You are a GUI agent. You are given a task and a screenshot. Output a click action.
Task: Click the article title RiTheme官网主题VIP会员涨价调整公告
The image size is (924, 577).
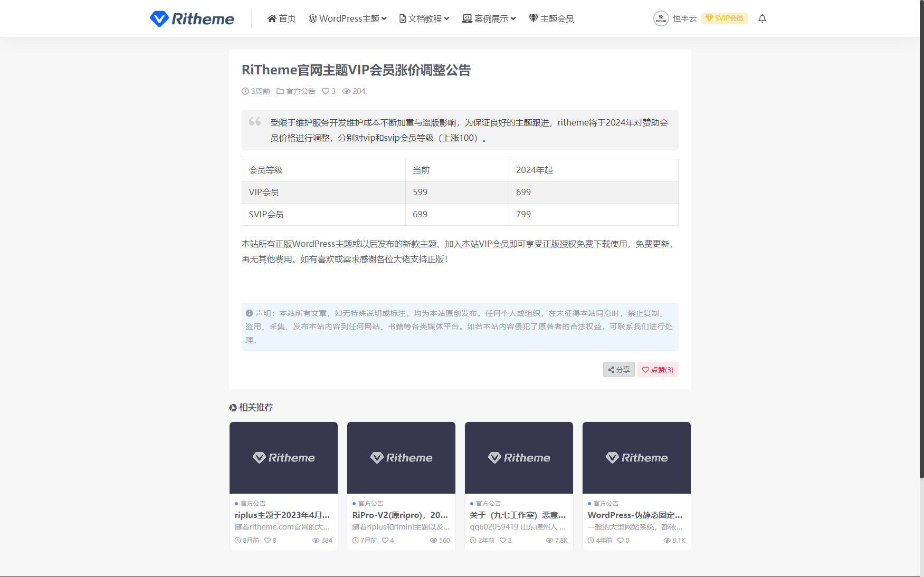(356, 70)
